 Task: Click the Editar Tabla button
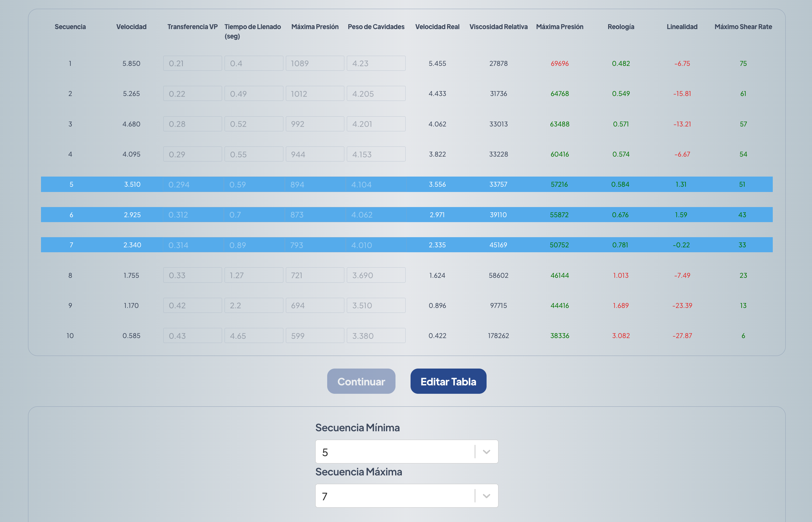(448, 381)
